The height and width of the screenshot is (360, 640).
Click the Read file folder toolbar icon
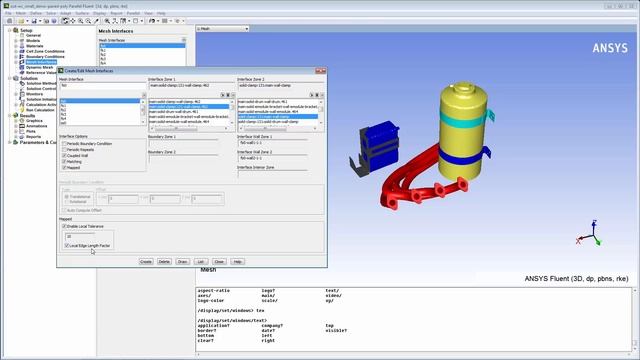pyautogui.click(x=21, y=21)
